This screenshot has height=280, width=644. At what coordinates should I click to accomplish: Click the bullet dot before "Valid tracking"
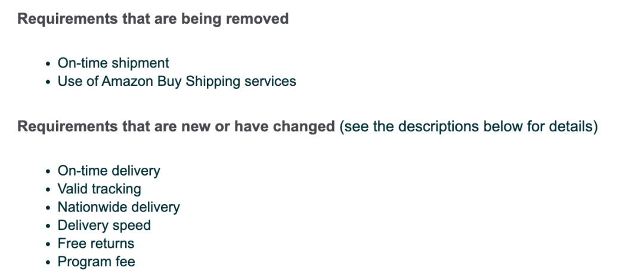coord(48,190)
